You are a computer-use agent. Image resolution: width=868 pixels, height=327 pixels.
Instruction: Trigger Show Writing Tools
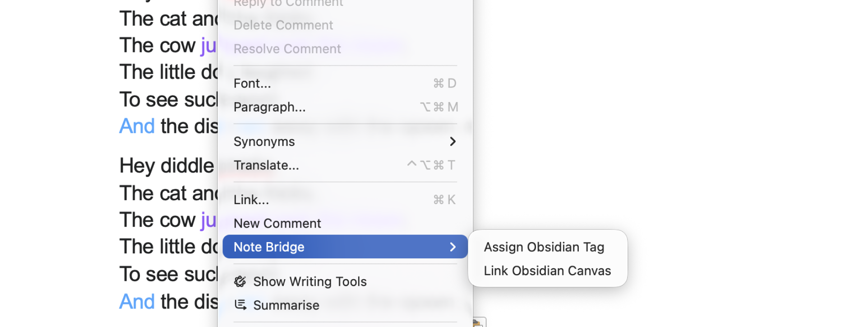310,281
